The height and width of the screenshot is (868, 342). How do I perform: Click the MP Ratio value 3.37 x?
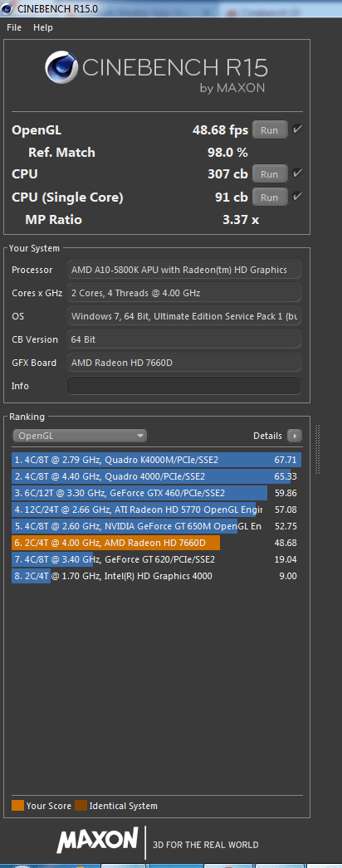[x=241, y=220]
